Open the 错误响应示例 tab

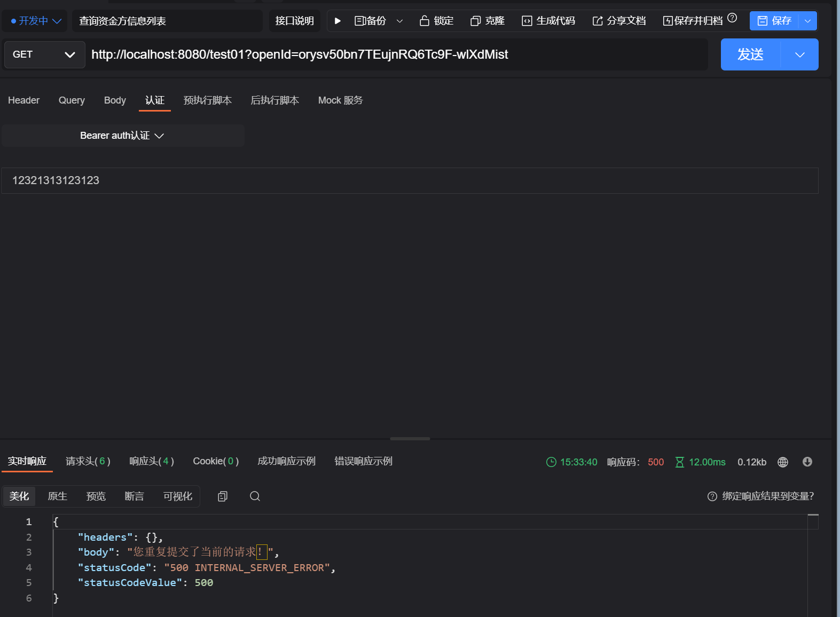click(364, 461)
